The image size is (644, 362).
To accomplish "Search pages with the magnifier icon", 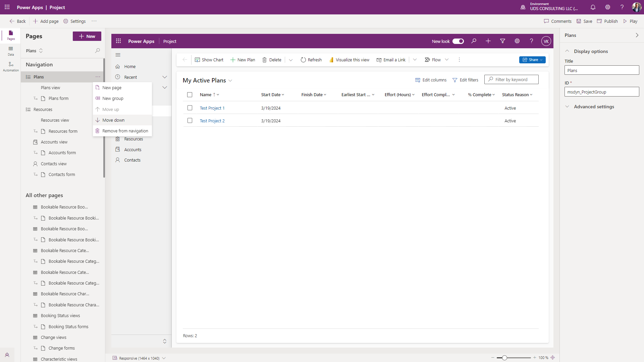I will (x=97, y=51).
